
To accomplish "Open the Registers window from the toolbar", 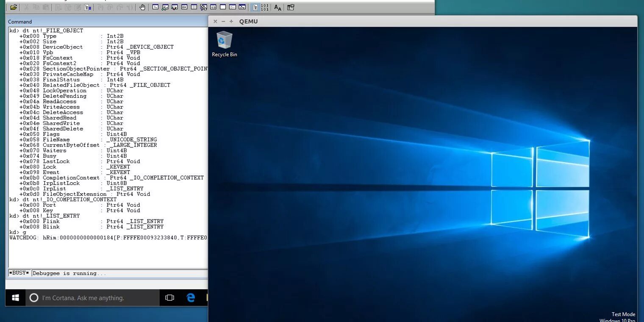I will pyautogui.click(x=184, y=7).
